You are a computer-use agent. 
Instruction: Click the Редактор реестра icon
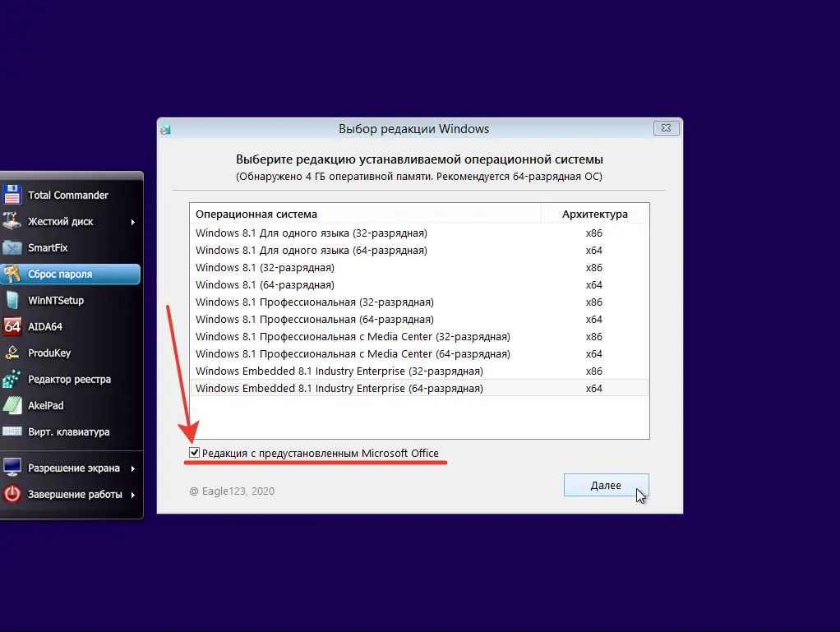tap(12, 379)
